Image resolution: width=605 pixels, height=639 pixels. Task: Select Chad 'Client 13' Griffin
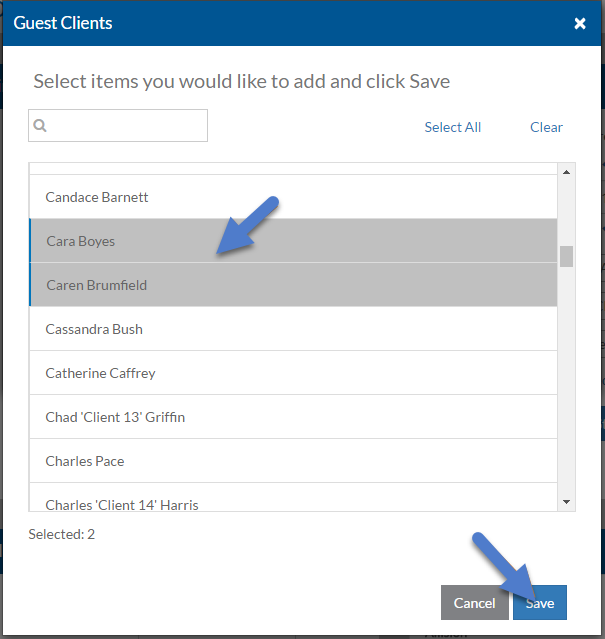click(293, 417)
